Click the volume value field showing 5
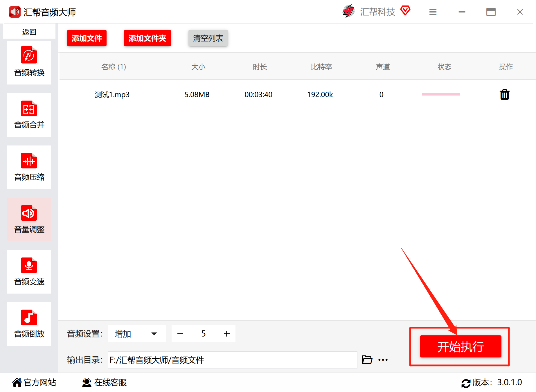This screenshot has height=392, width=536. 204,334
